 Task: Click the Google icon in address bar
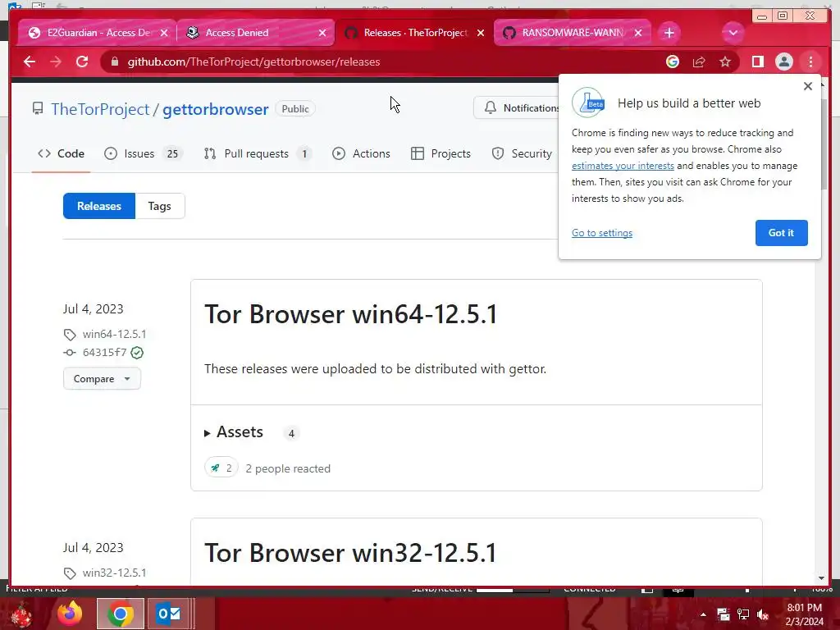(x=673, y=62)
